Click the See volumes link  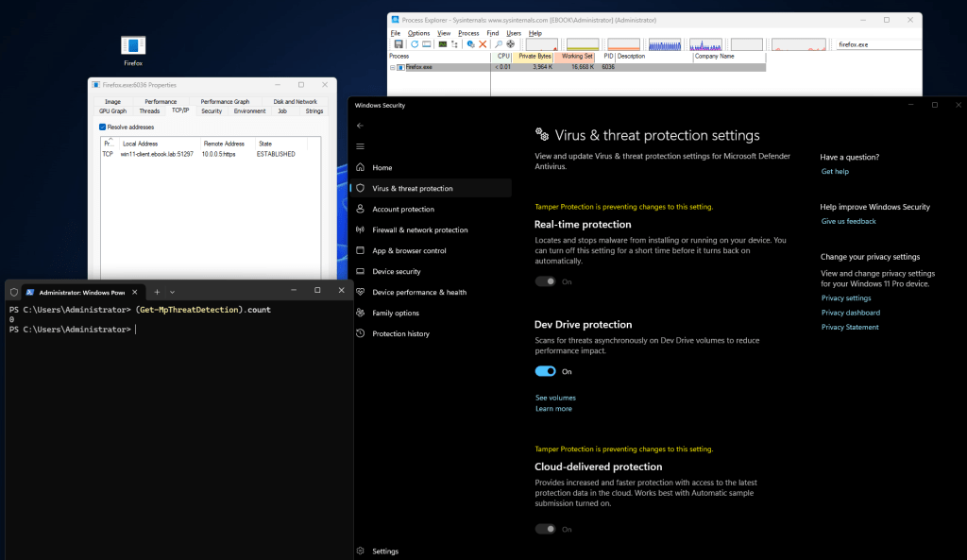(x=555, y=398)
